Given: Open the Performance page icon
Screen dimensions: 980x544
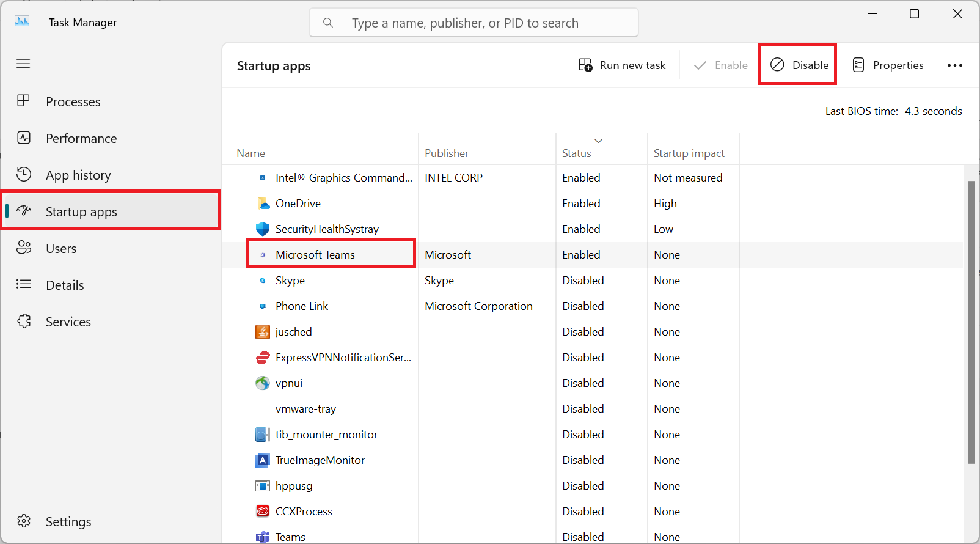Looking at the screenshot, I should click(x=24, y=138).
